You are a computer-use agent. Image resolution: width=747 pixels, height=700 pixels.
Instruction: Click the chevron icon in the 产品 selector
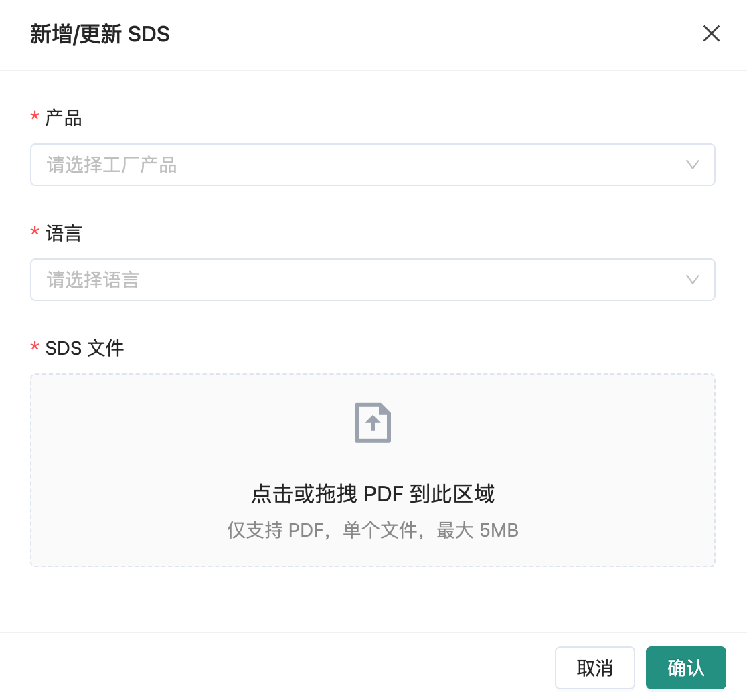(692, 165)
